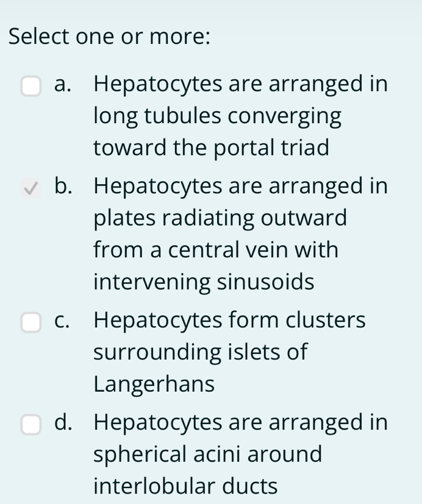
Task: Click the checkmark icon beside option b
Action: pyautogui.click(x=30, y=188)
